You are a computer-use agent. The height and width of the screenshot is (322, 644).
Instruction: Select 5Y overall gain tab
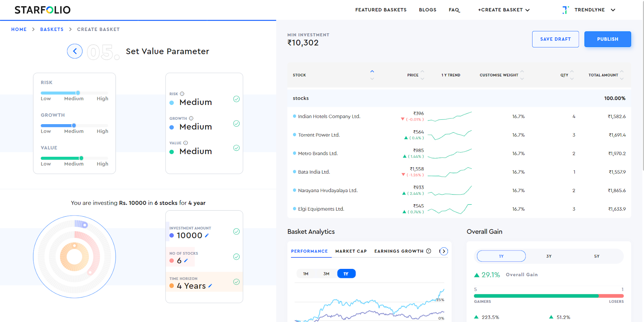[597, 256]
